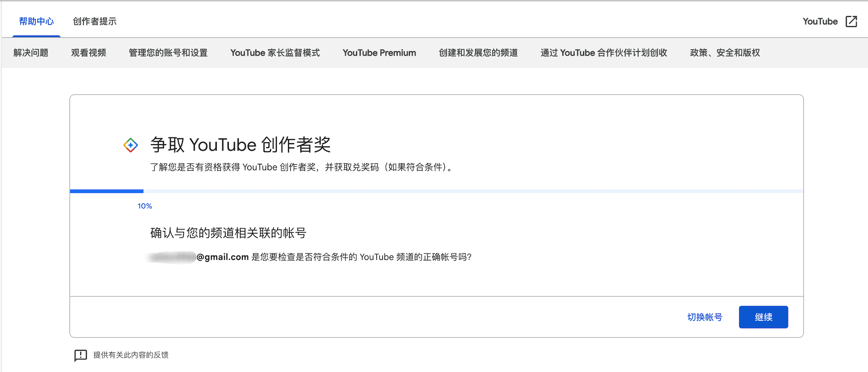
Task: Open the 创建和发展您的频道 menu
Action: (x=478, y=53)
